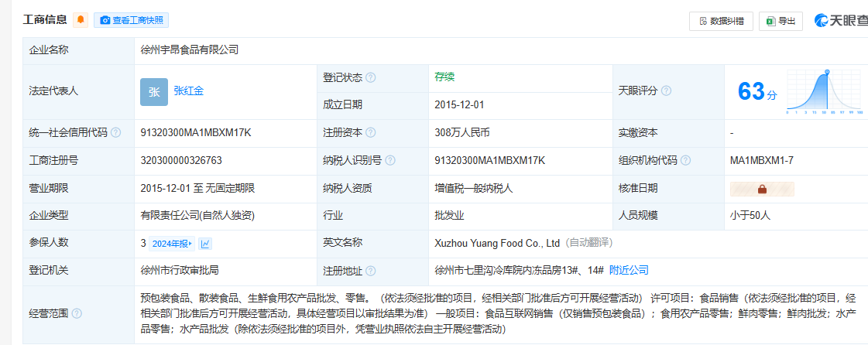The image size is (868, 345).
Task: Select establishment date 2015-12-01
Action: pos(459,105)
